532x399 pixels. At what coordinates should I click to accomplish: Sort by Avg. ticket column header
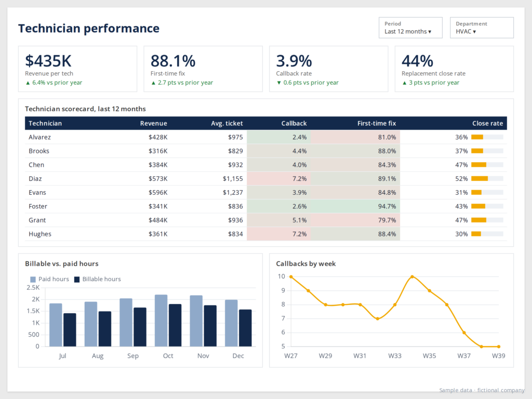tap(227, 123)
